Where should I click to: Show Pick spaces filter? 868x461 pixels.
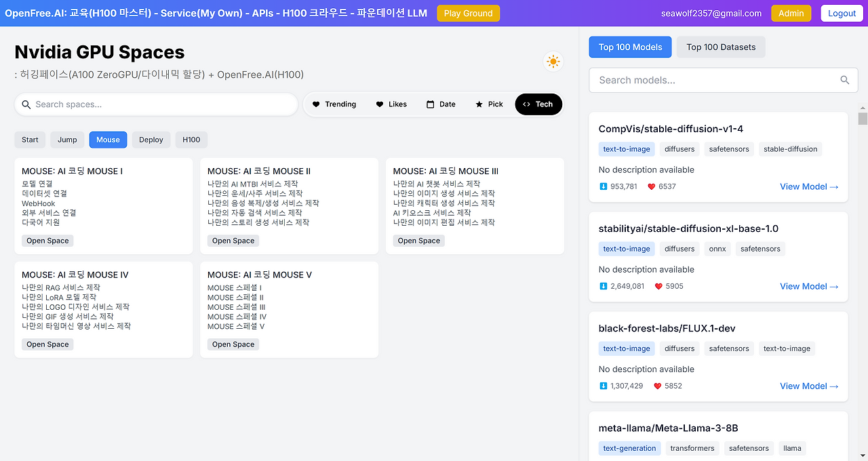[489, 104]
